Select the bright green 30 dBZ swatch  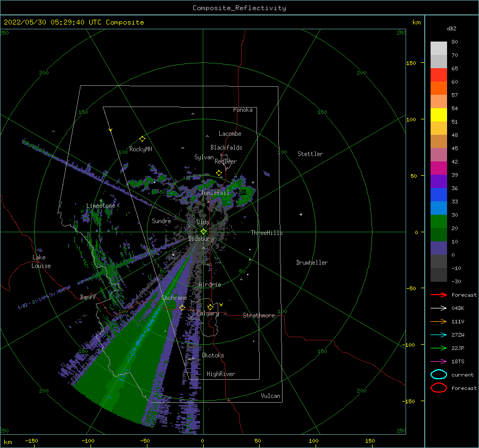tap(439, 222)
